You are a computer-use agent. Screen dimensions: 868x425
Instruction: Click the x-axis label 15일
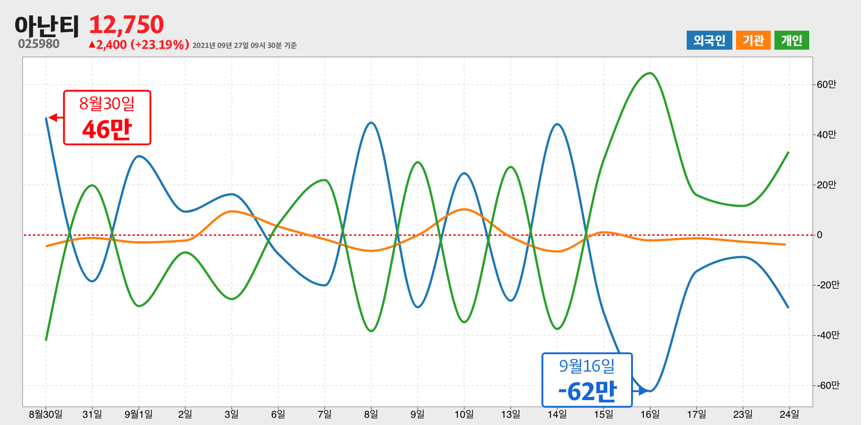[x=604, y=414]
